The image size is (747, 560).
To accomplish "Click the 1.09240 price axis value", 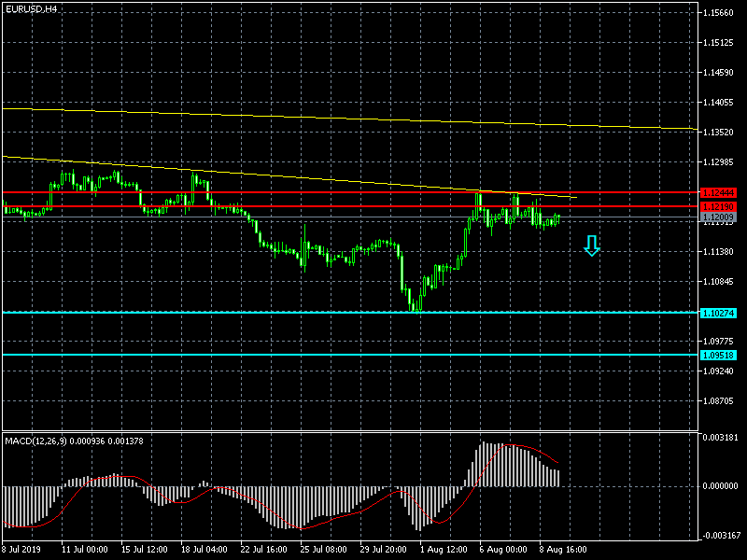I will (x=718, y=371).
